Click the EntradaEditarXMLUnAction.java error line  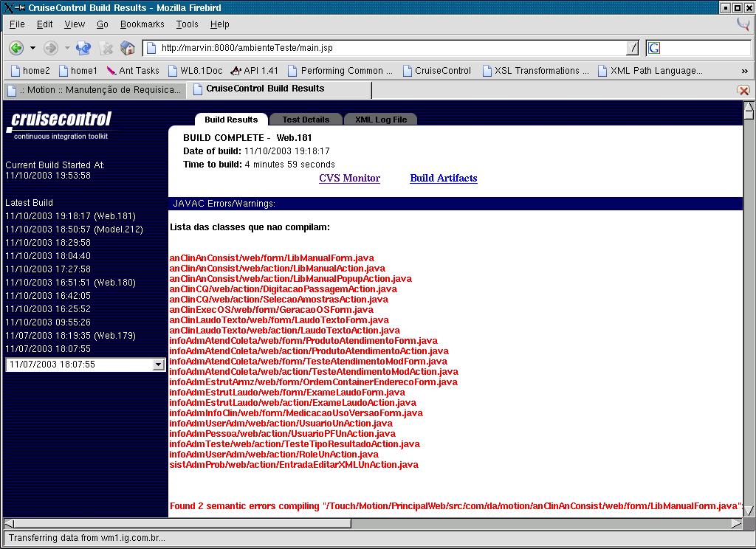pos(294,465)
